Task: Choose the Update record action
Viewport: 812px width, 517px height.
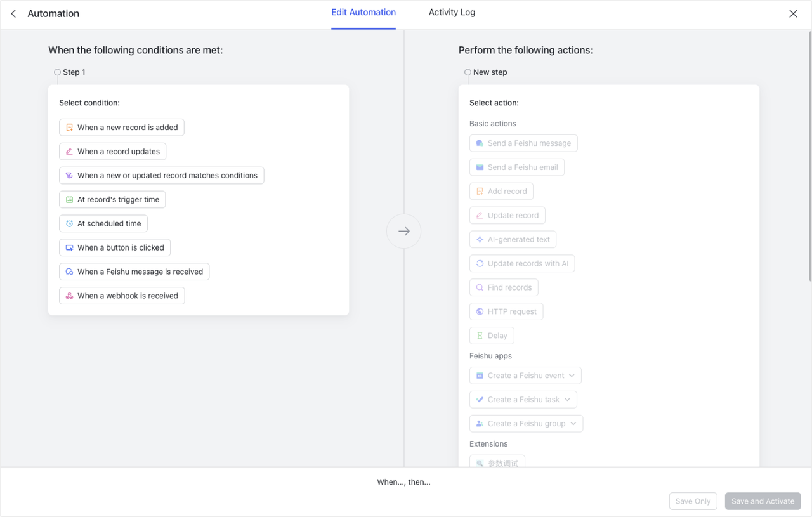Action: pyautogui.click(x=507, y=216)
